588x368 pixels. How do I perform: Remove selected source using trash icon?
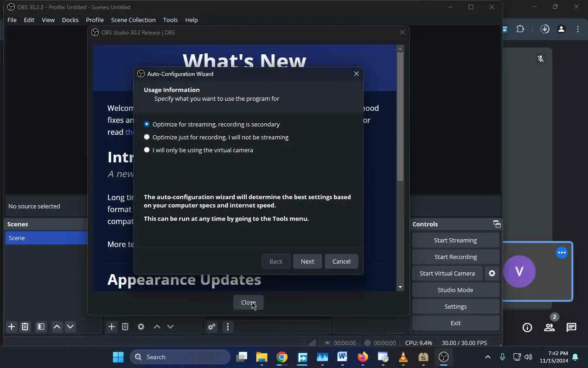125,327
